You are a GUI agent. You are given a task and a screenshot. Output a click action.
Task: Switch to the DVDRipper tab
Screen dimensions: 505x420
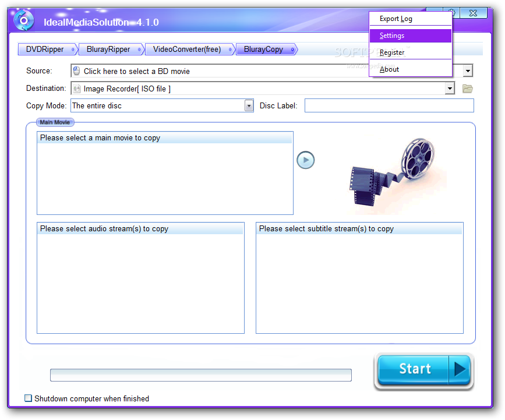pos(48,50)
